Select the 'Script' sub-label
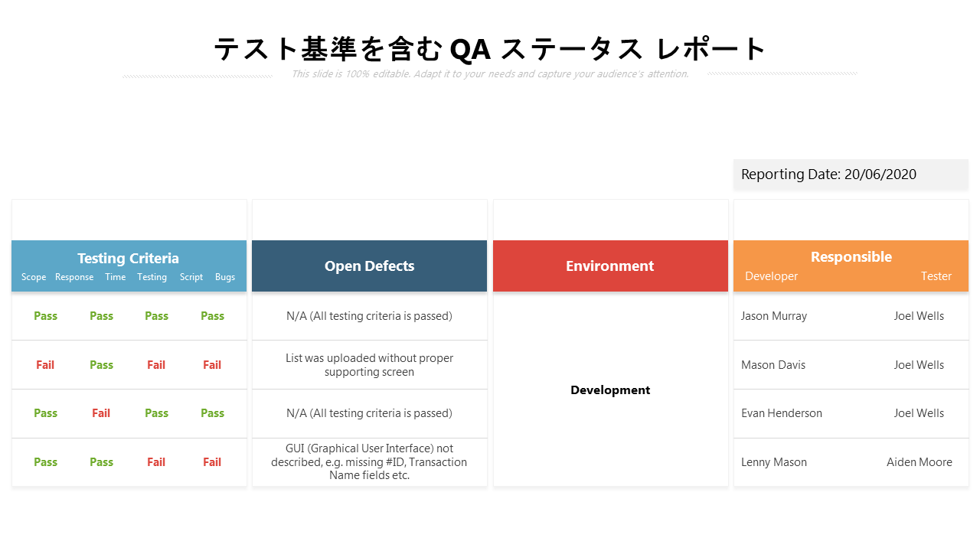Screen dimensions: 980x551 (191, 277)
